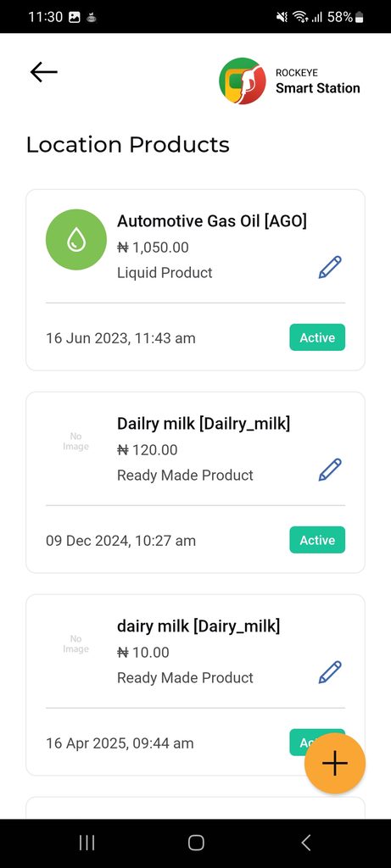Open Android recent apps button
The image size is (391, 868).
pyautogui.click(x=87, y=843)
